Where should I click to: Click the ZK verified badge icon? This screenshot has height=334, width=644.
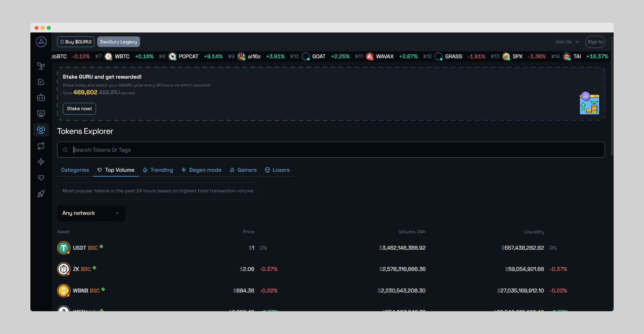click(94, 268)
